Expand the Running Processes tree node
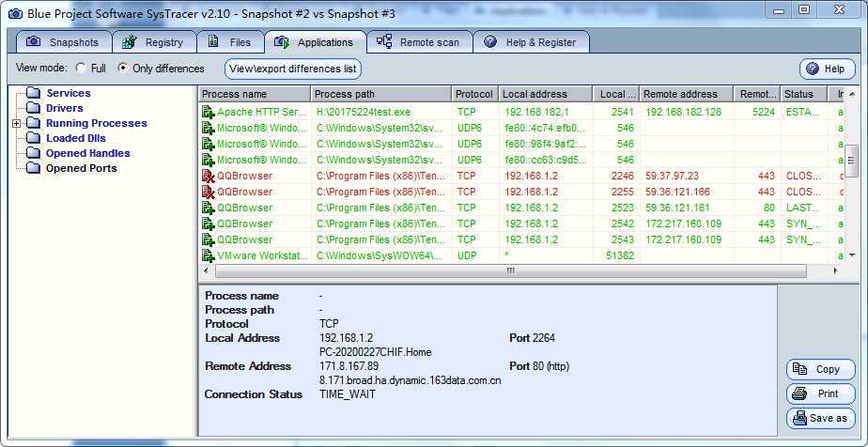Screen dimensions: 868x447 (x=17, y=123)
